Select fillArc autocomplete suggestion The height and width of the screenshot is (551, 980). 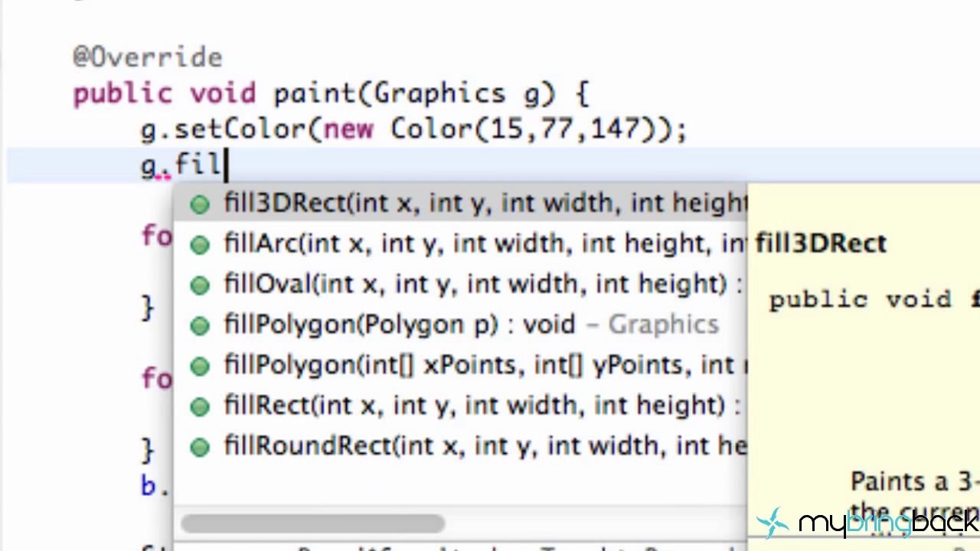click(x=459, y=244)
